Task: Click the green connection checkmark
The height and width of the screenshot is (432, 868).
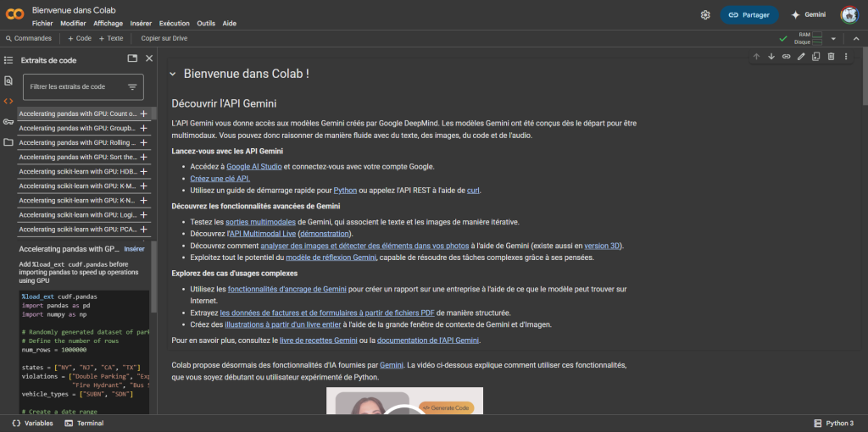Action: 782,39
